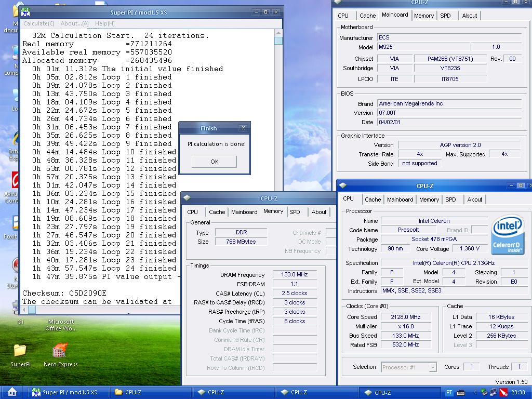532x399 pixels.
Task: Switch to the CPU-Z folder taskbar button
Action: pos(151,392)
